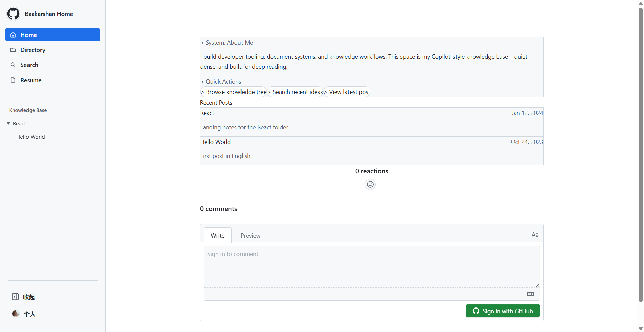Click the Directory folder icon
The width and height of the screenshot is (644, 332).
pyautogui.click(x=13, y=50)
